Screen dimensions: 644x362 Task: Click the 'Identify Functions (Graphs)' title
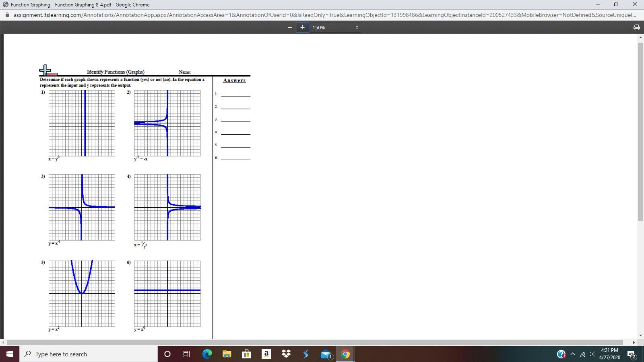tap(116, 72)
